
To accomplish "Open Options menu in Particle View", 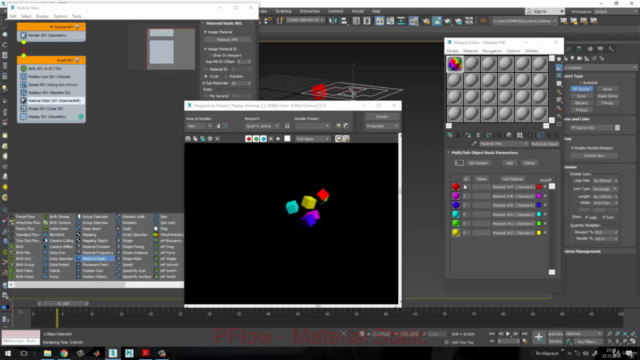I will pyautogui.click(x=60, y=16).
